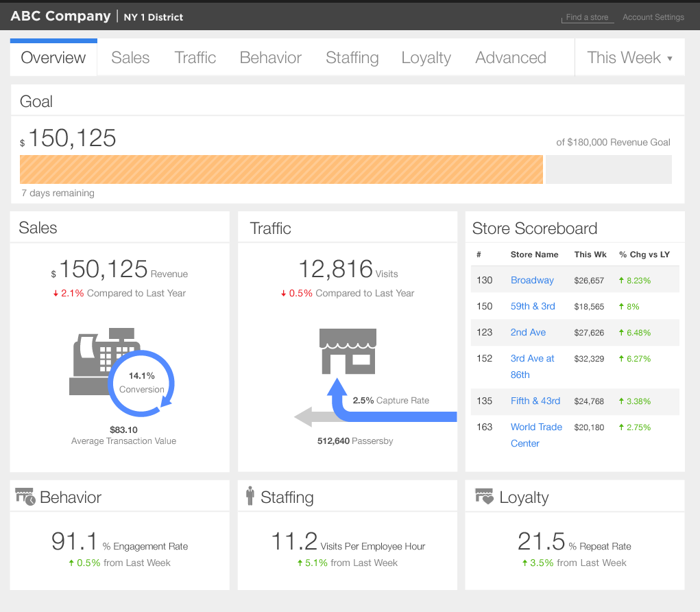Click the green up arrow next to 8%
The image size is (700, 612).
621,306
